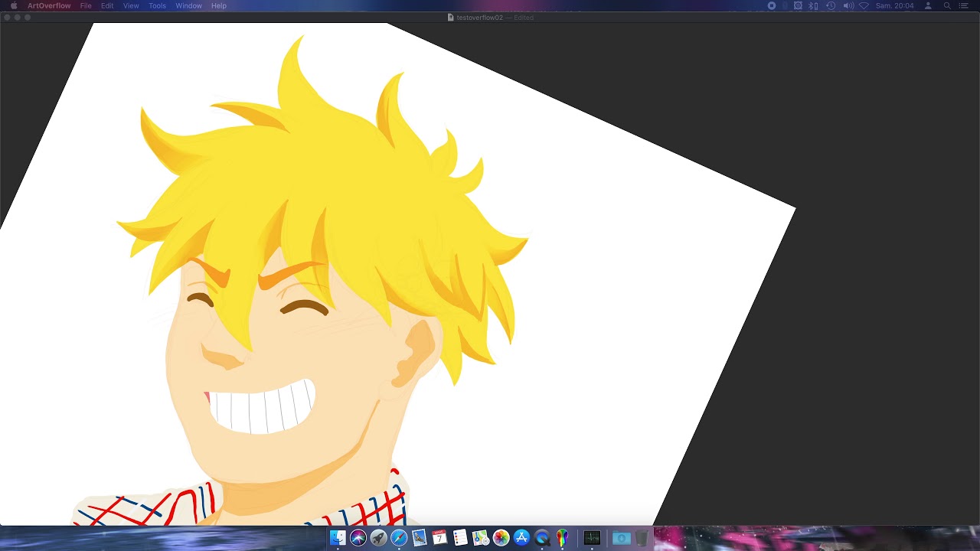The image size is (980, 551).
Task: Launch Siri from the dock
Action: point(358,538)
